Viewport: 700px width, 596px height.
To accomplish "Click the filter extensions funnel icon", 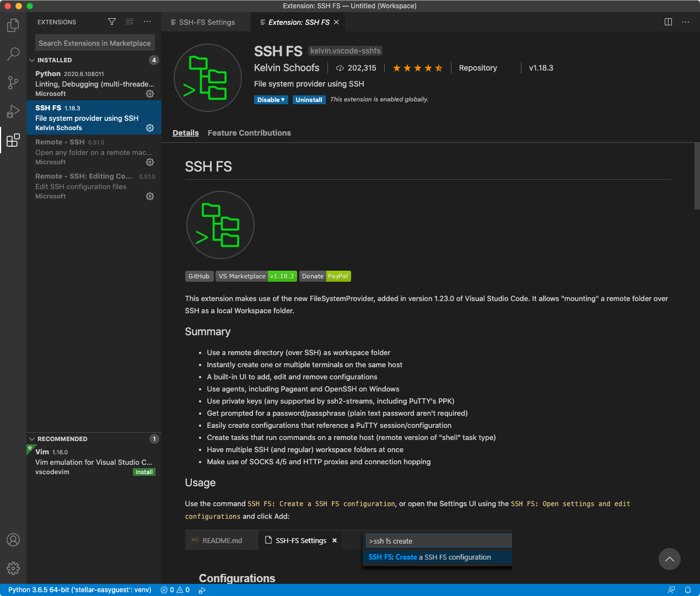I will tap(112, 22).
